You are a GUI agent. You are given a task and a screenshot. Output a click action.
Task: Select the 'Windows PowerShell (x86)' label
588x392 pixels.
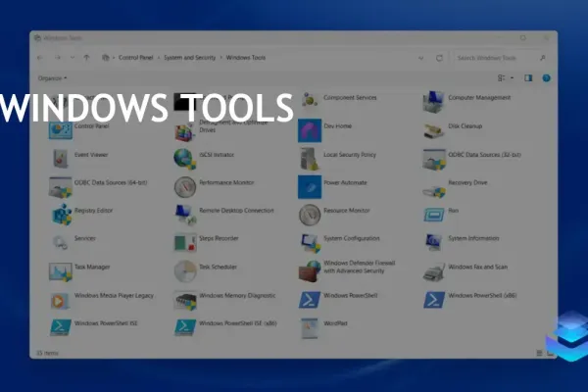tap(482, 296)
